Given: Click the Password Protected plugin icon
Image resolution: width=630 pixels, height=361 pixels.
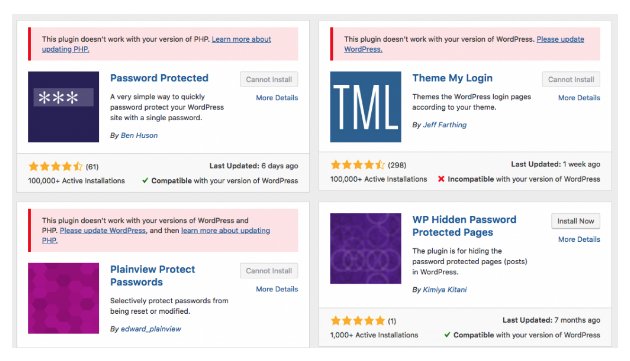Looking at the screenshot, I should (63, 107).
